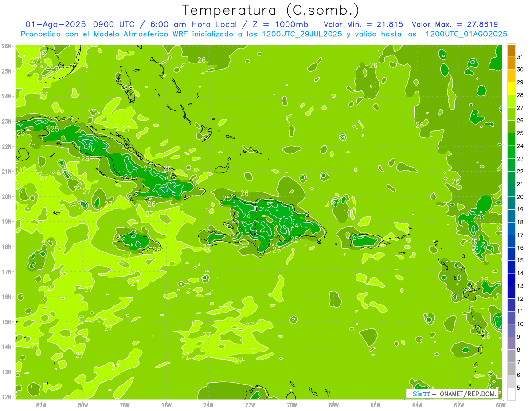Click the '1200UTC_01AGO2025' valid-until time
532x411 pixels.
tap(466, 34)
